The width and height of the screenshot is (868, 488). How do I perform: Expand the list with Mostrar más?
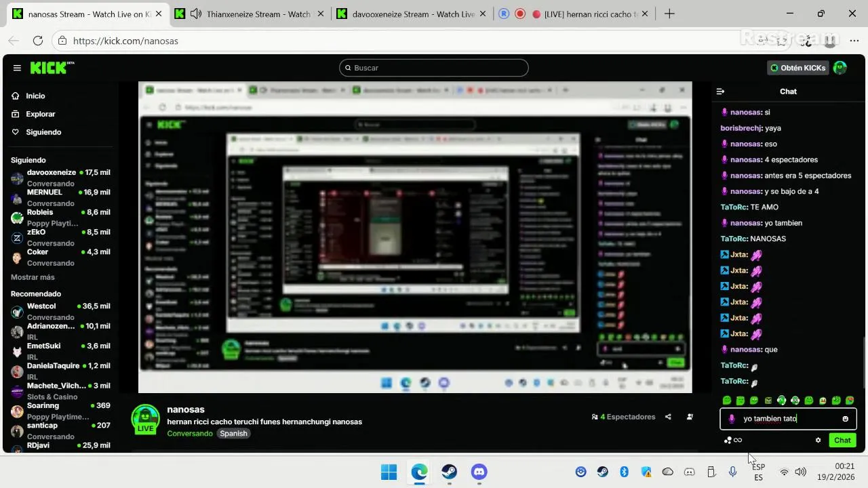coord(33,277)
